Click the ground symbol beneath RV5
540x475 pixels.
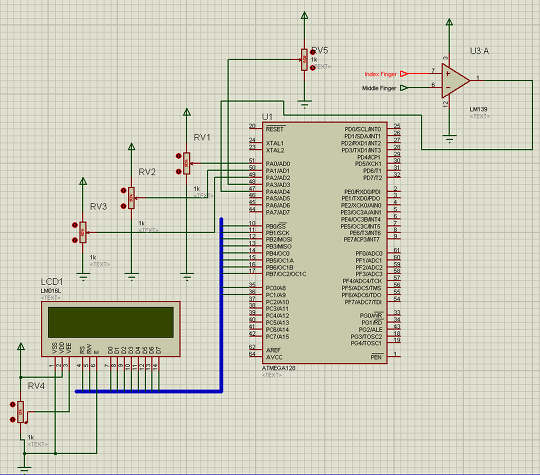point(304,104)
